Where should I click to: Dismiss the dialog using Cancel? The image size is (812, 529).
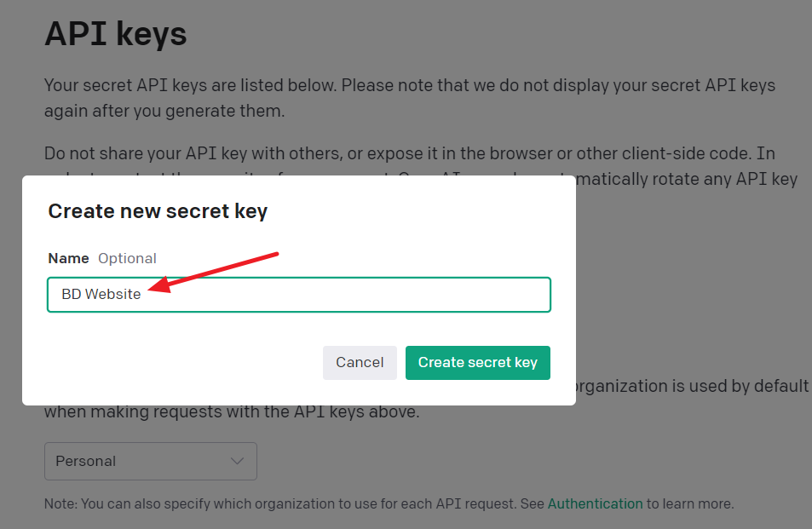tap(360, 362)
